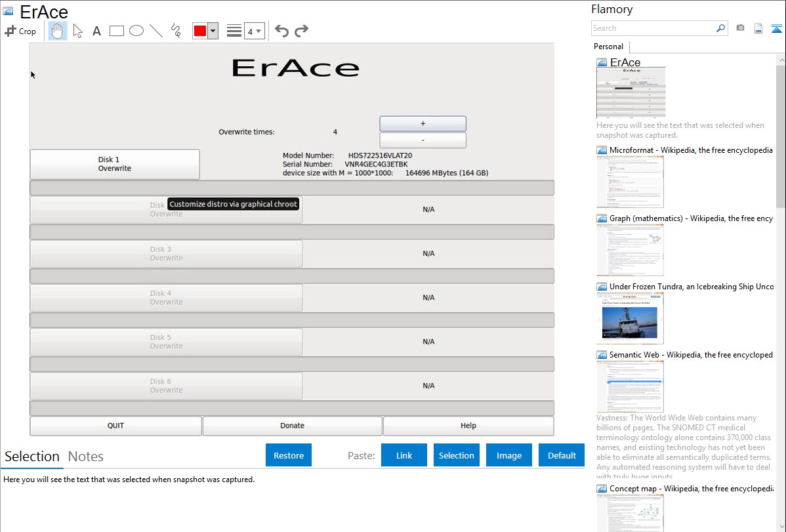
Task: Select the straight line tool
Action: [156, 31]
